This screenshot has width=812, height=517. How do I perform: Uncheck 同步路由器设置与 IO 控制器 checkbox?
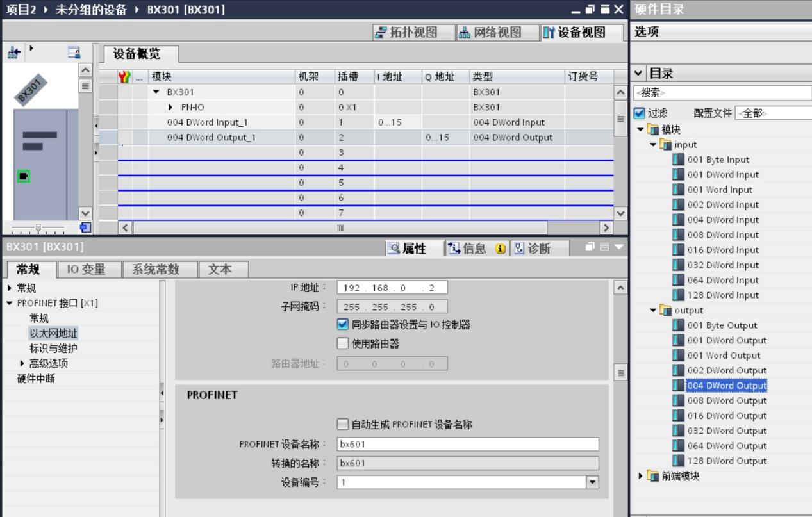coord(343,325)
